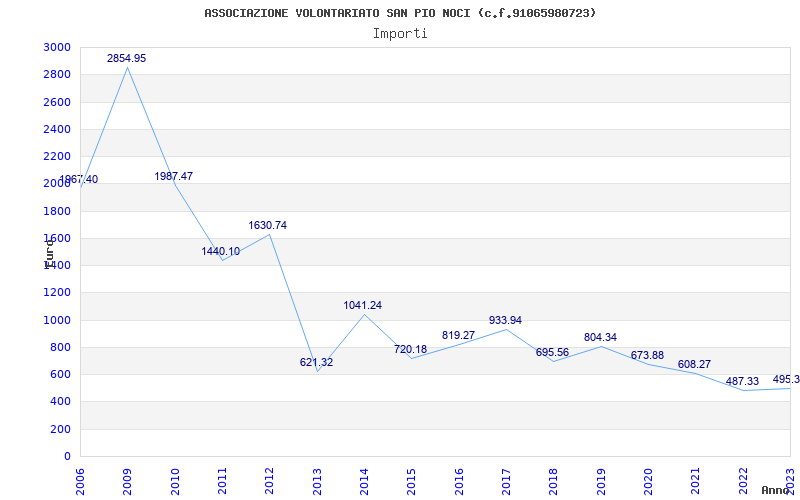800x500 pixels.
Task: Click the Importi chart subtitle
Action: pos(400,34)
